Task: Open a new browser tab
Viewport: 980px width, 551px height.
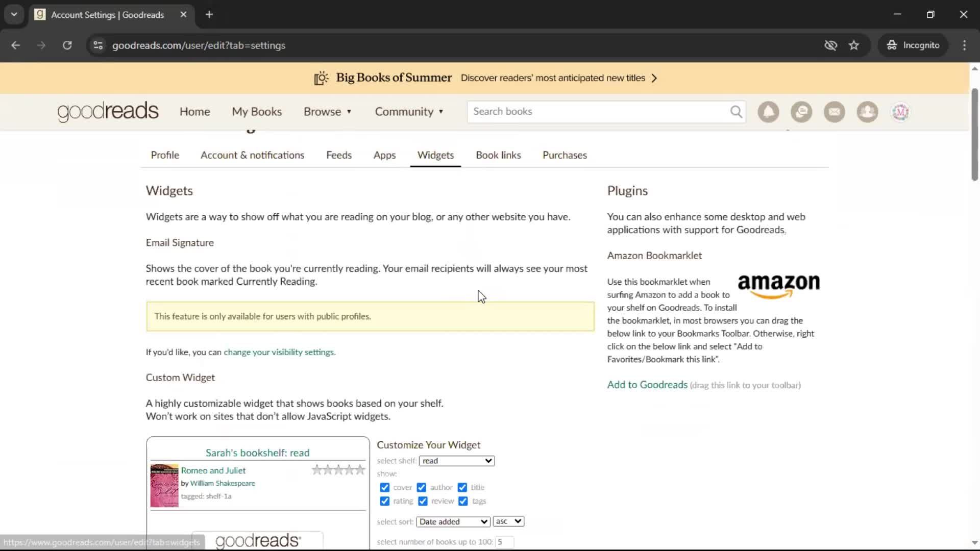Action: click(209, 15)
